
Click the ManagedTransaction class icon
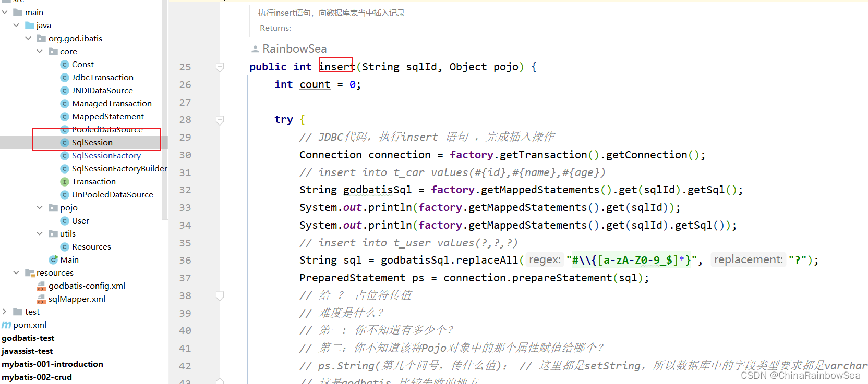65,103
